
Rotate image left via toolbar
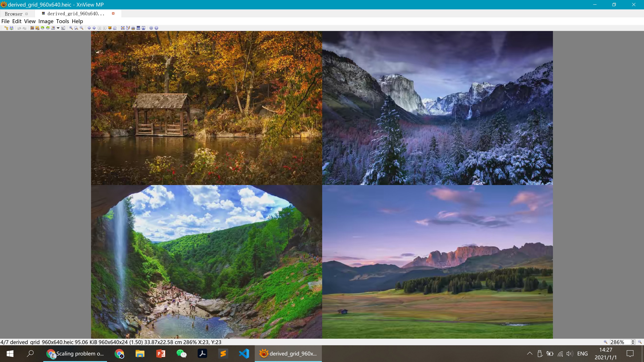pos(42,28)
